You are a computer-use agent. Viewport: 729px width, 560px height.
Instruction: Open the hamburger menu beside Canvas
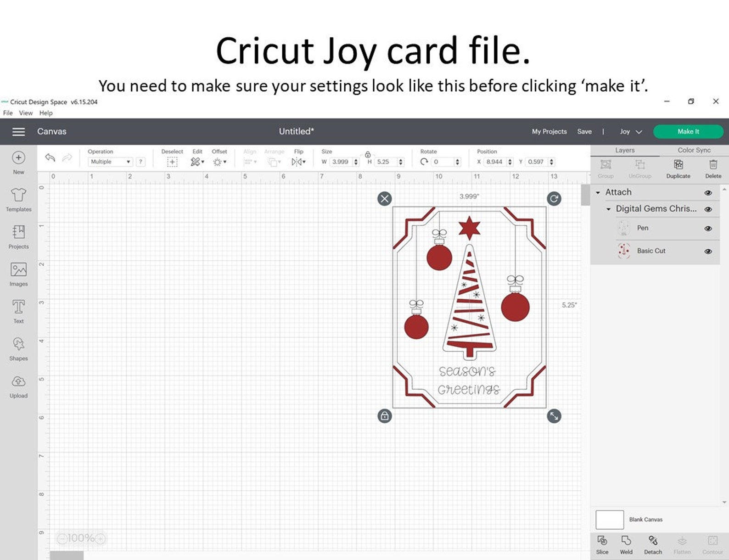[18, 132]
